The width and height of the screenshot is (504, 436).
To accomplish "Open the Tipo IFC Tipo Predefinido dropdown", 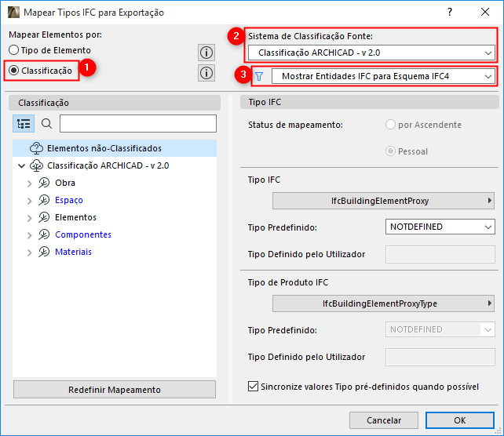I will [x=440, y=227].
